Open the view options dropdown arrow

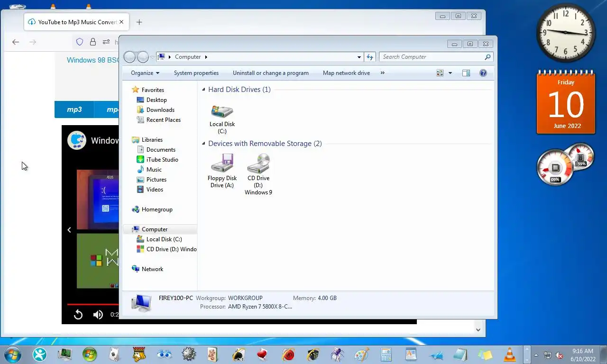tap(450, 73)
